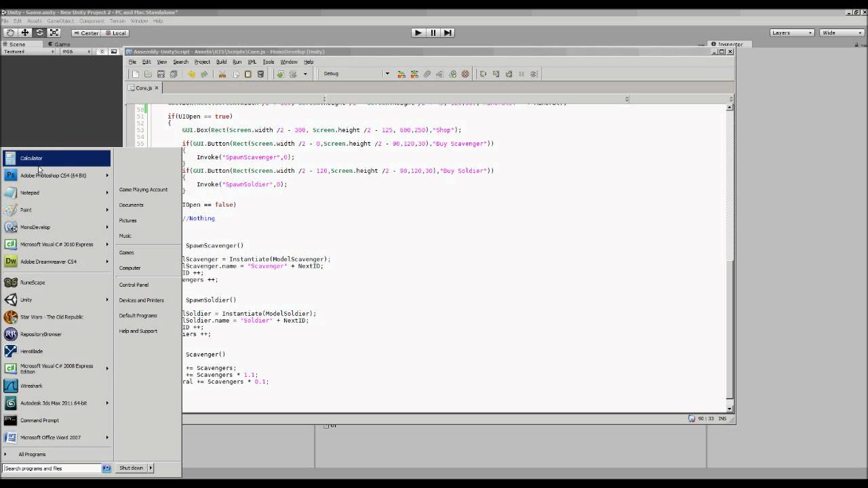Click Save icon in MonoDevelop toolbar
868x488 pixels.
[x=161, y=74]
